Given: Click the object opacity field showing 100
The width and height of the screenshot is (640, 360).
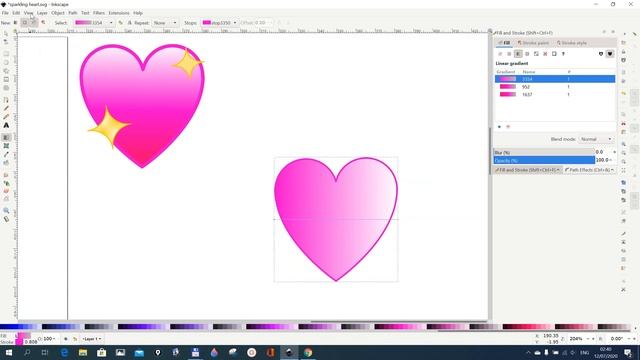Looking at the screenshot, I should [x=49, y=339].
